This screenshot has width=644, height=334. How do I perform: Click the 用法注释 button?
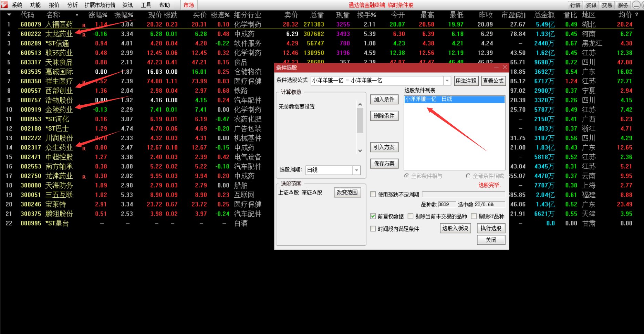pyautogui.click(x=466, y=81)
